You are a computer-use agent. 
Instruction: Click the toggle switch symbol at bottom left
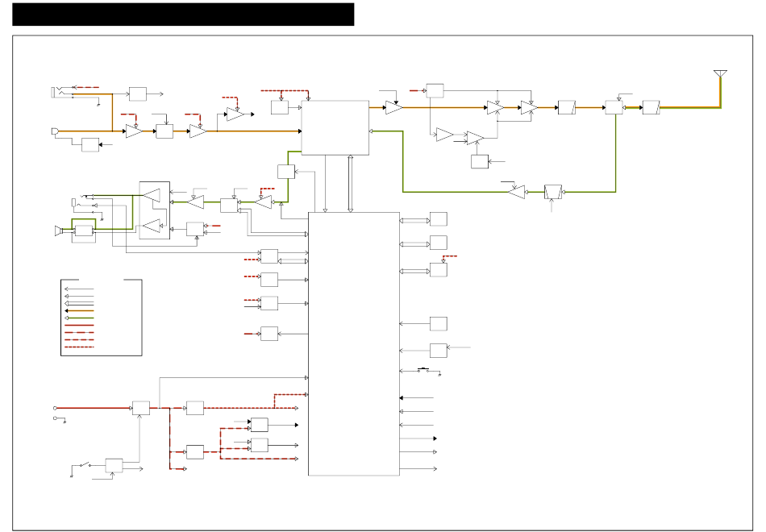point(85,465)
